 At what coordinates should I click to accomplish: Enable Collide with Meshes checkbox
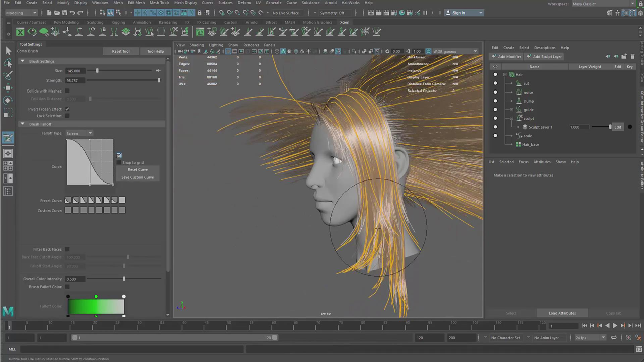67,91
